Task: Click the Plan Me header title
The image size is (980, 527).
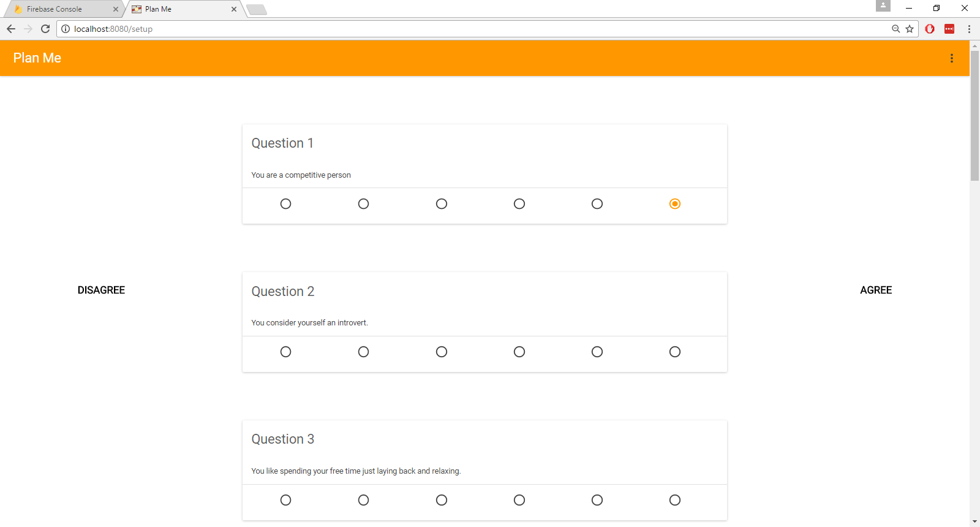Action: click(x=37, y=58)
